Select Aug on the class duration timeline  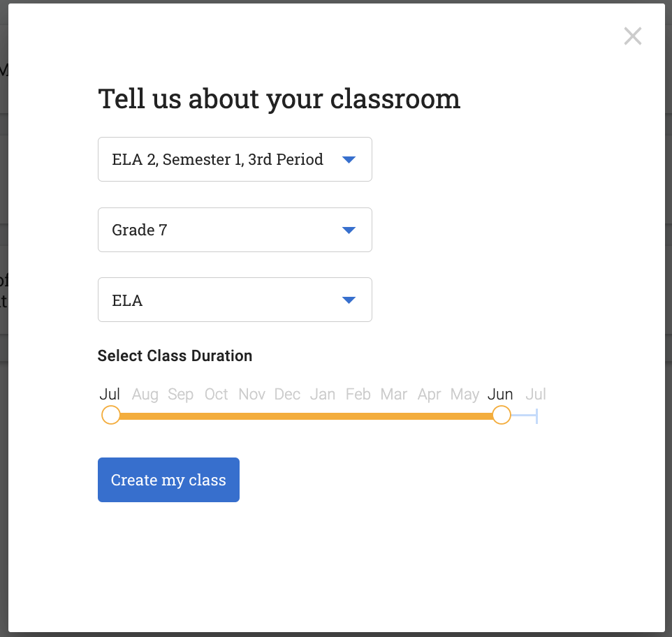(145, 394)
